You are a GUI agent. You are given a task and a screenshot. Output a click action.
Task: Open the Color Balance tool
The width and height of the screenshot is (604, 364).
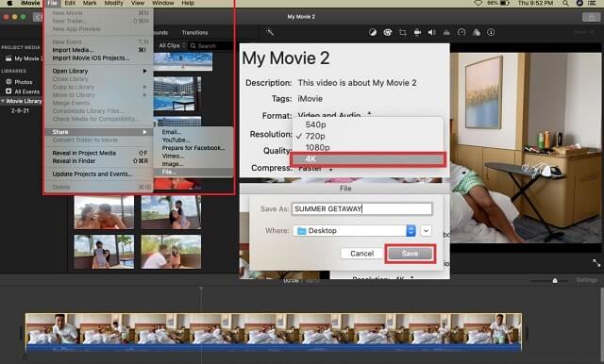373,33
